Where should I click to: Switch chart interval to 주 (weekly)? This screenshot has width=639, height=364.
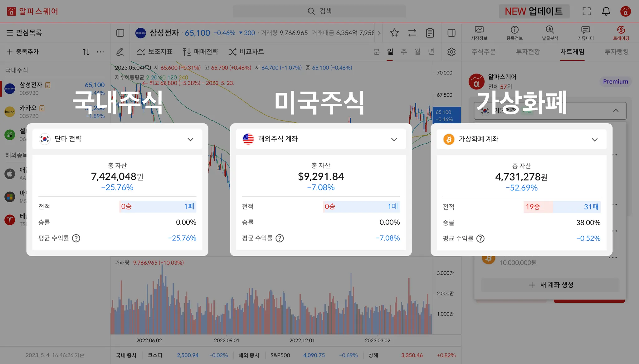tap(404, 52)
